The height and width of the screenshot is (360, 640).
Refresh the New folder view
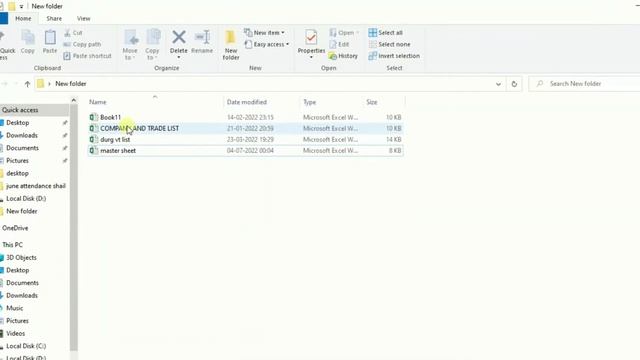click(514, 84)
